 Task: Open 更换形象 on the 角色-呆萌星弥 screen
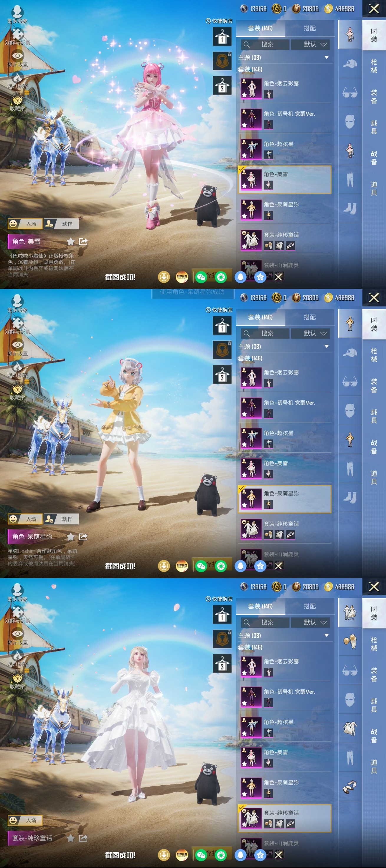pyautogui.click(x=17, y=303)
